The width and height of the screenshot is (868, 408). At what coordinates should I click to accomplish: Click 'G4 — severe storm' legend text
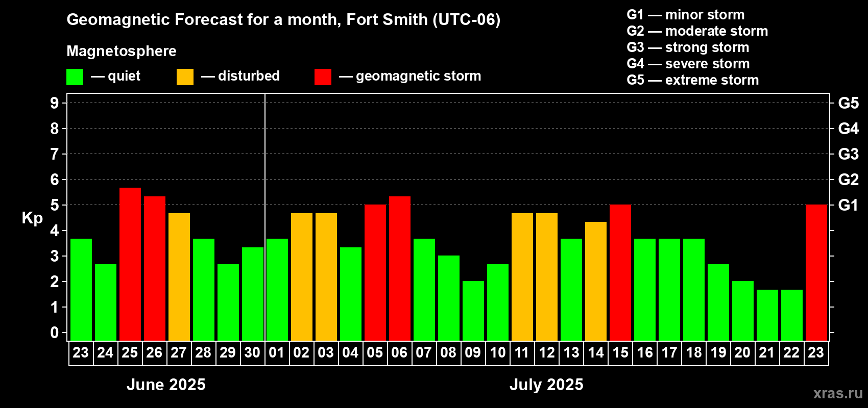point(688,64)
